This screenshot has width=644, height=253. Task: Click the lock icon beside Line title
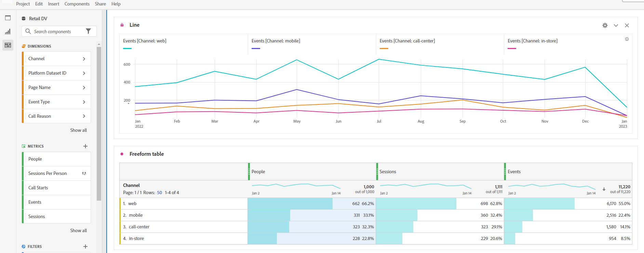pos(122,25)
